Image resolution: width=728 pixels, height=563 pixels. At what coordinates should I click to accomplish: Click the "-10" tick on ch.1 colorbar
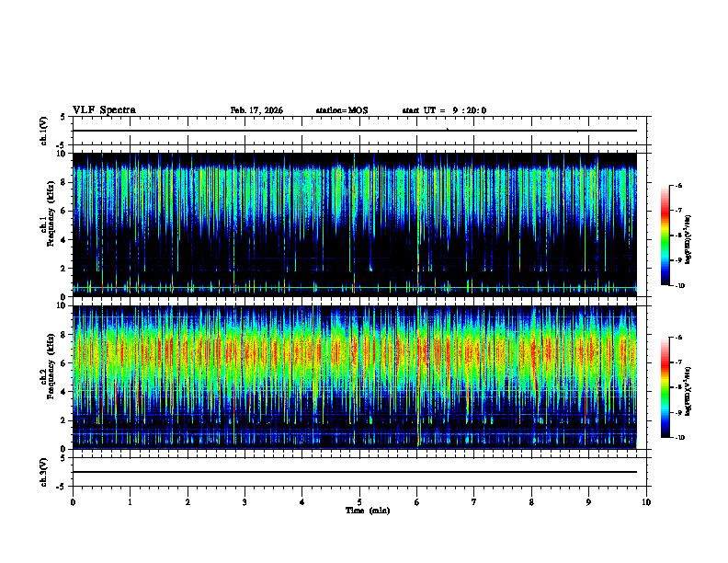(679, 286)
